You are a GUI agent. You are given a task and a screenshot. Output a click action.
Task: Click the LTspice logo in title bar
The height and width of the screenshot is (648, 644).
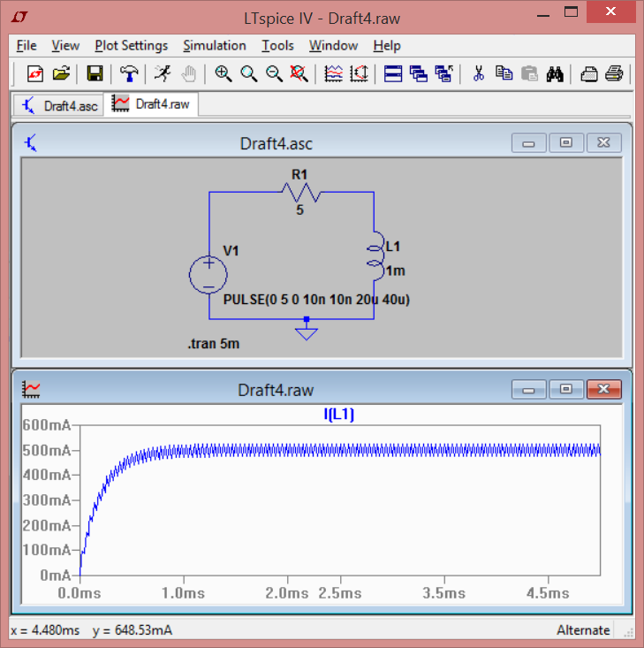pos(19,18)
